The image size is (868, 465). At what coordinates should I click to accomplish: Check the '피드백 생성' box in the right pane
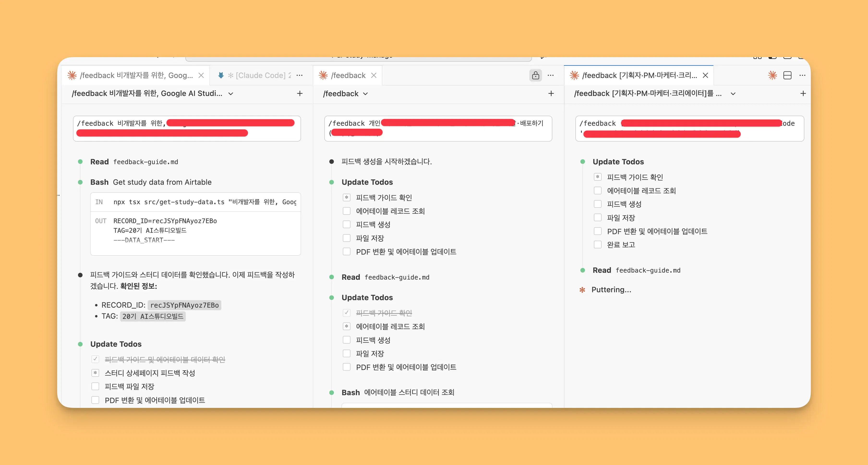pyautogui.click(x=597, y=204)
